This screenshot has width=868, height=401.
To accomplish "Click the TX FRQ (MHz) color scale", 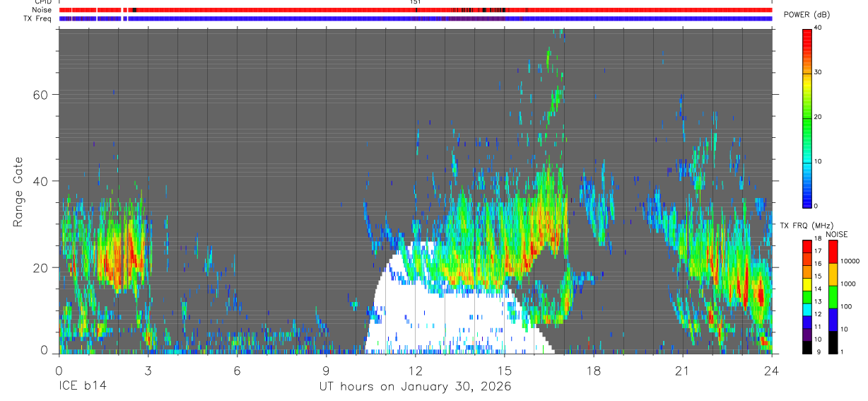I will (x=807, y=297).
